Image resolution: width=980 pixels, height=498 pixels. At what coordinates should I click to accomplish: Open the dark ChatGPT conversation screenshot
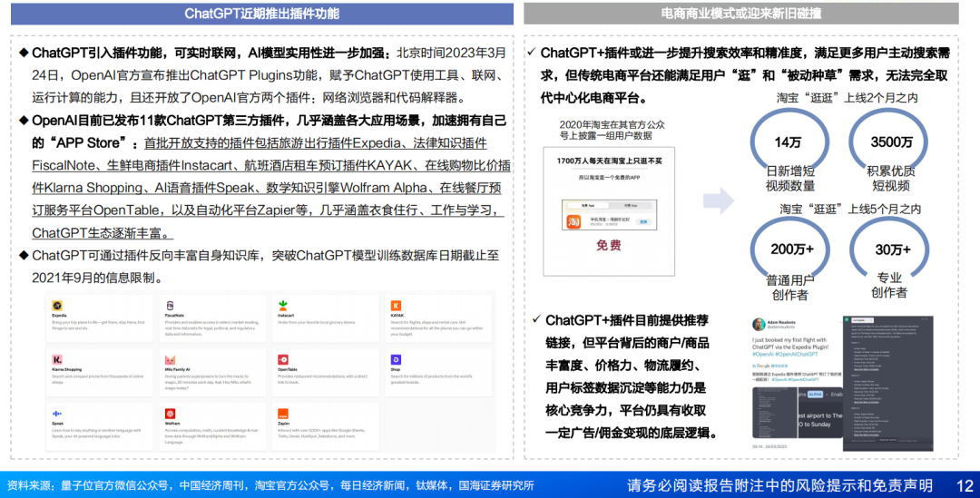(887, 383)
